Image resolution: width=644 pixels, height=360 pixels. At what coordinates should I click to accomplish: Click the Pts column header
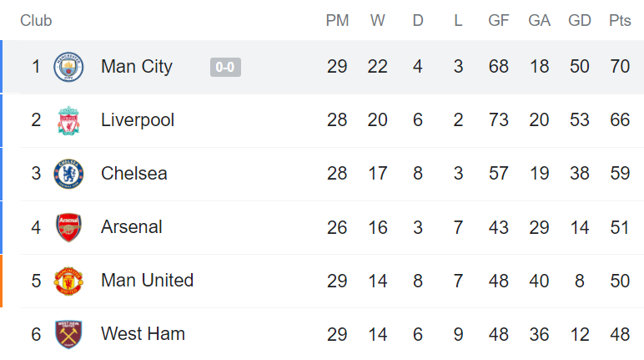pyautogui.click(x=620, y=21)
